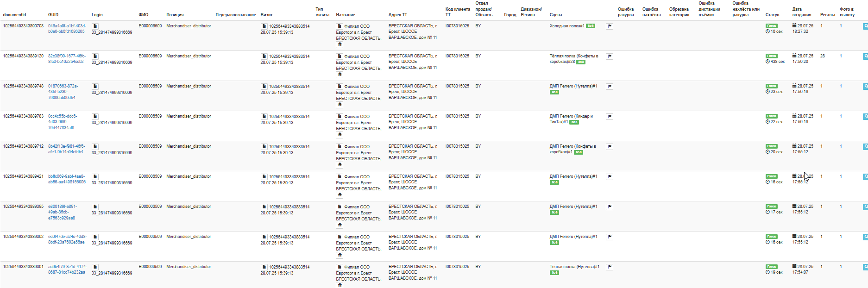The height and width of the screenshot is (288, 868).
Task: Click flag icon for Тёплая полка (Конфеты в коробках)#28
Action: 610,56
